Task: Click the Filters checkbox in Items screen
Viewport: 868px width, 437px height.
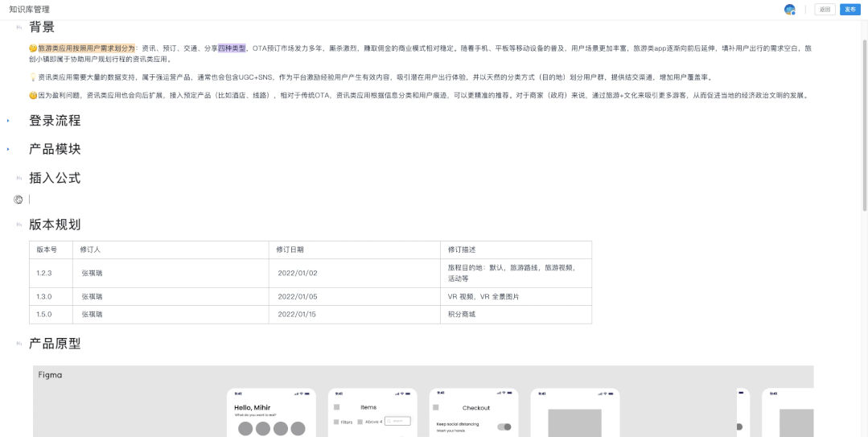Action: tap(336, 422)
